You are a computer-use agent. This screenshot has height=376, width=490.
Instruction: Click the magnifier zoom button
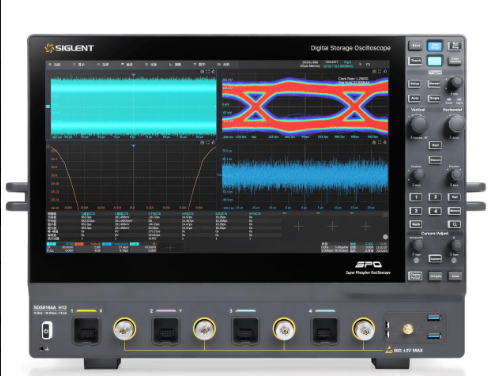pyautogui.click(x=454, y=224)
